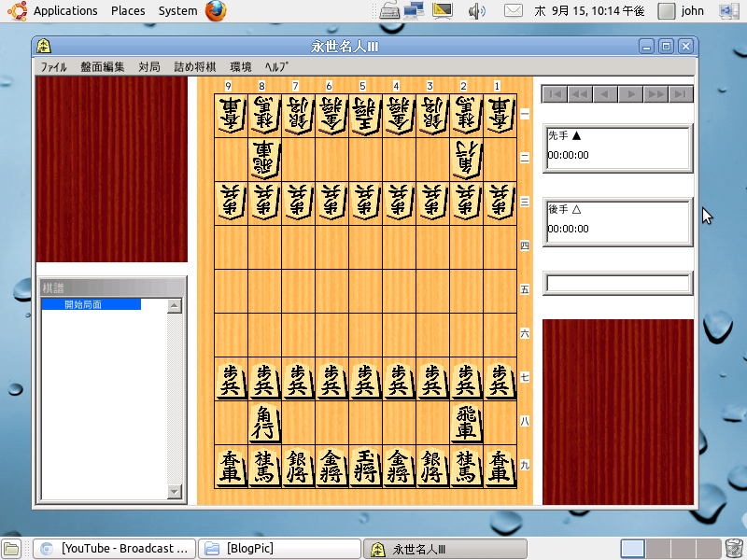Select the black silver on 3九
The height and width of the screenshot is (560, 747).
(432, 467)
